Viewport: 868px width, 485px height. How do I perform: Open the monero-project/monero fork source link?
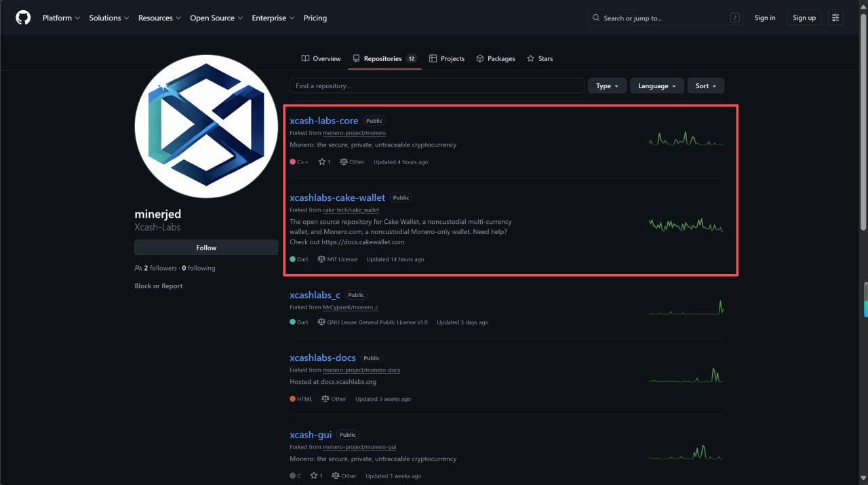coord(354,133)
